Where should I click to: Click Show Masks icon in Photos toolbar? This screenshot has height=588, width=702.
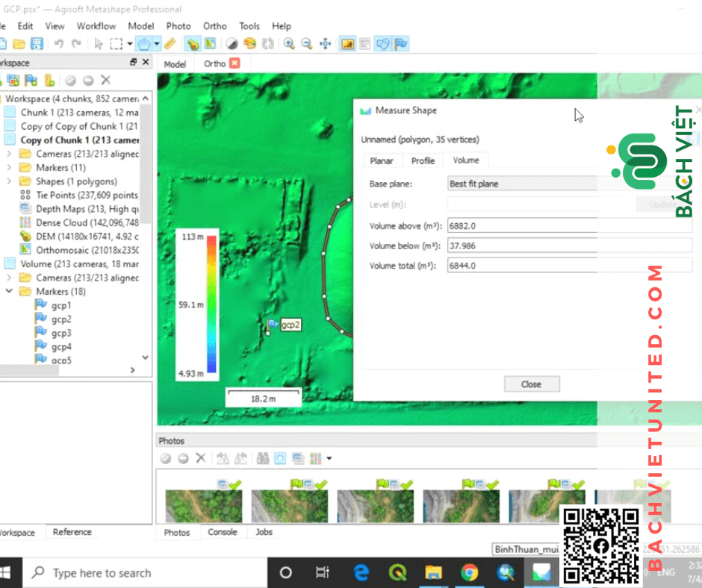pos(298,458)
